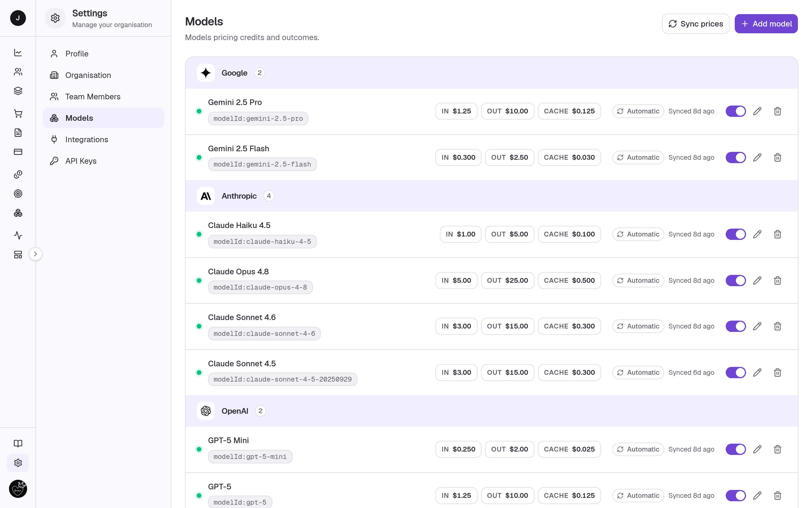Open the API Keys settings page
The width and height of the screenshot is (812, 508).
pos(103,161)
